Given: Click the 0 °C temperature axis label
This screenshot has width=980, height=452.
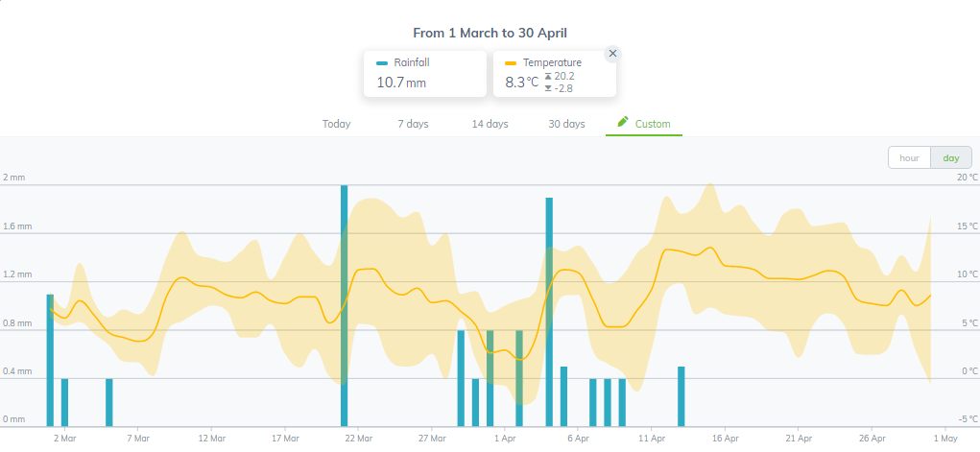Looking at the screenshot, I should click(x=968, y=371).
